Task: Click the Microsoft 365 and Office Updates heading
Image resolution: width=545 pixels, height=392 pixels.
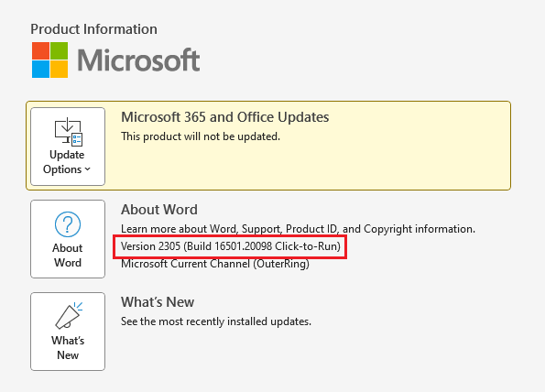Action: click(x=225, y=117)
